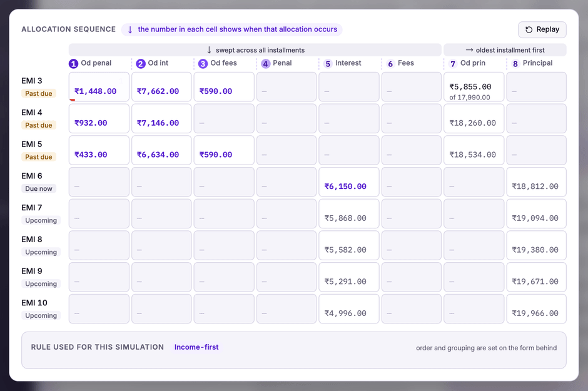Select the ₹932.00 Od penal cell
This screenshot has height=391, width=588.
click(x=99, y=118)
